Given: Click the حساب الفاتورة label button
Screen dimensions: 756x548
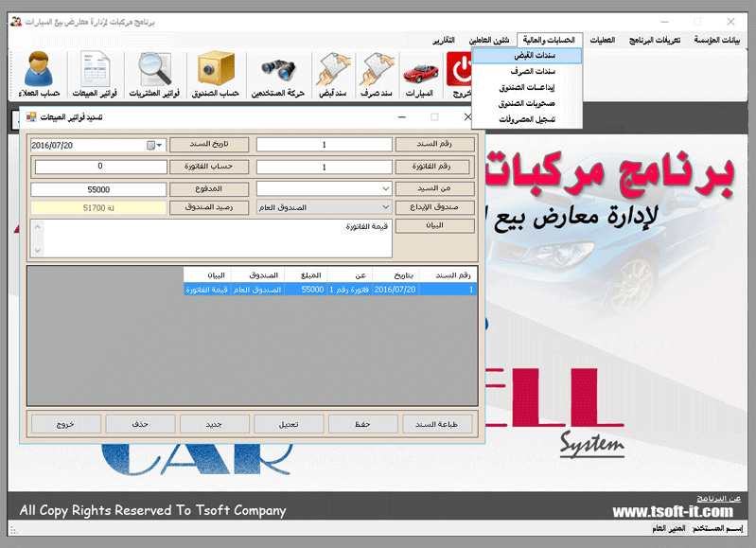Looking at the screenshot, I should pyautogui.click(x=209, y=167).
